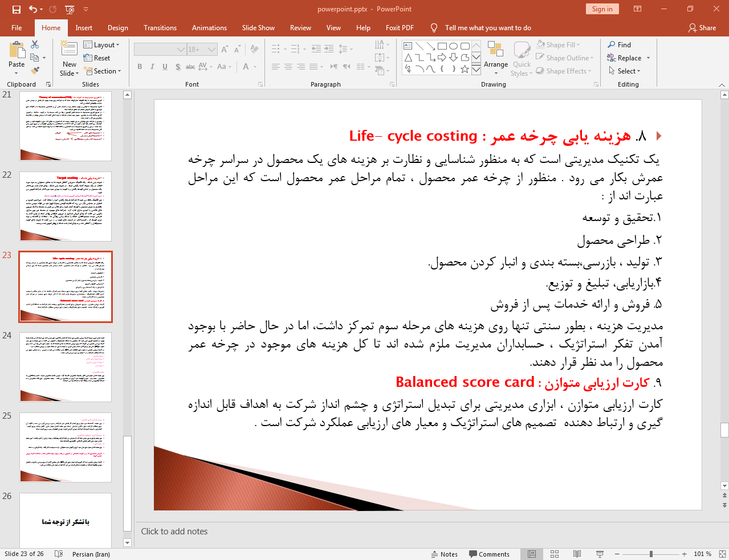Image resolution: width=729 pixels, height=560 pixels.
Task: Select the star shape in shapes gallery
Action: (465, 69)
